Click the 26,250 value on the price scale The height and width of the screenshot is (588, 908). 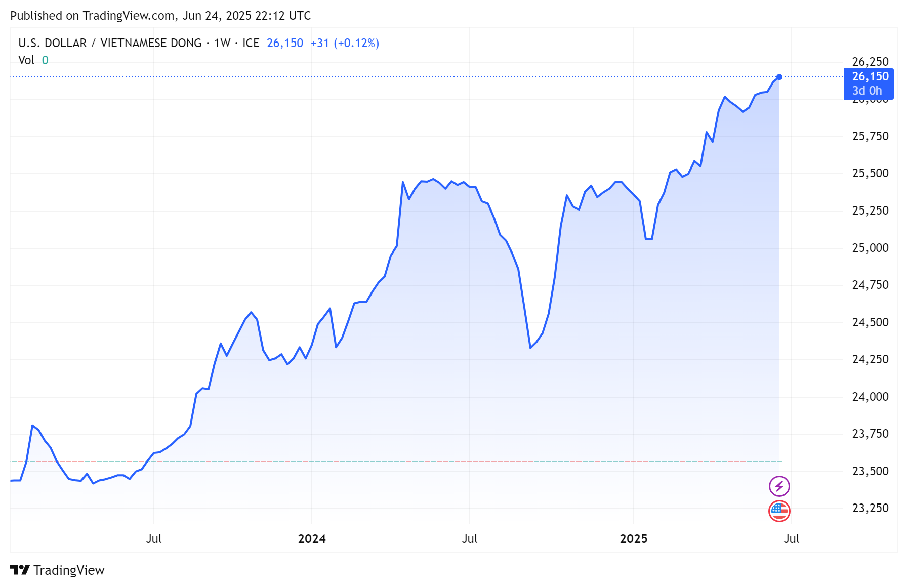[870, 61]
